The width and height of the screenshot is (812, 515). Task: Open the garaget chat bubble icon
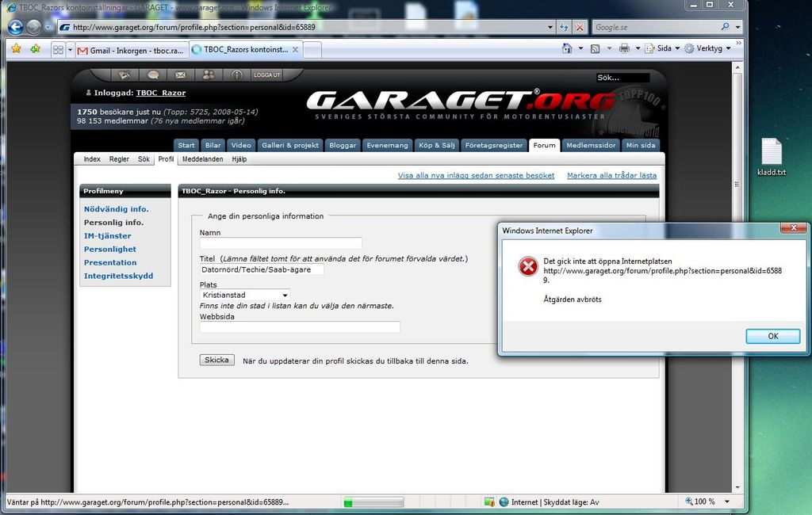[x=153, y=75]
